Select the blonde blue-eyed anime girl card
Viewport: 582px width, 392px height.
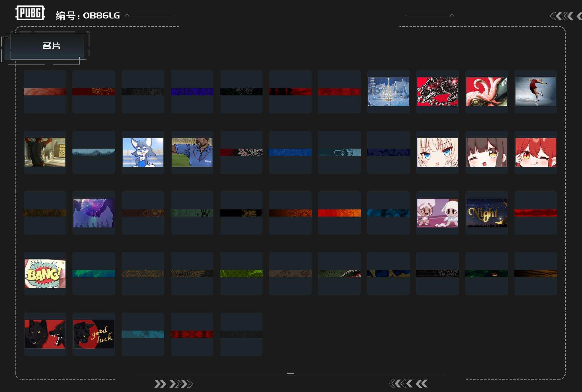[437, 152]
